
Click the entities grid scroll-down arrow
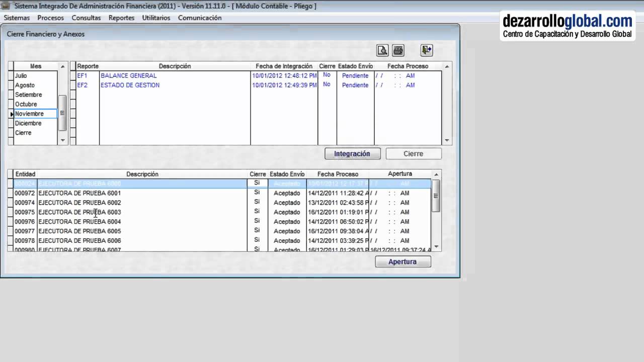pyautogui.click(x=436, y=247)
